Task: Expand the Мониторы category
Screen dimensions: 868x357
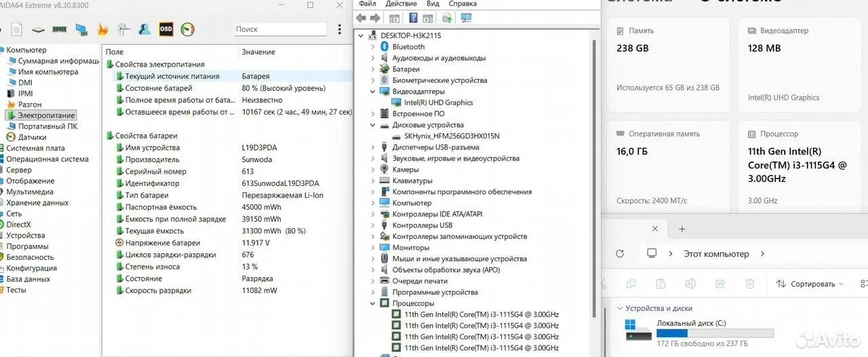Action: (x=373, y=247)
